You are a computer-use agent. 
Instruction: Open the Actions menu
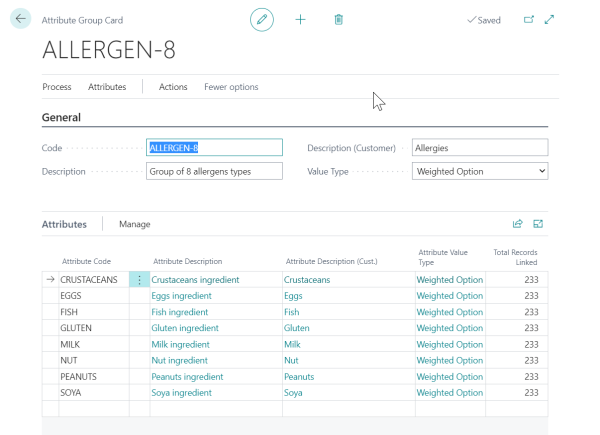(x=173, y=87)
